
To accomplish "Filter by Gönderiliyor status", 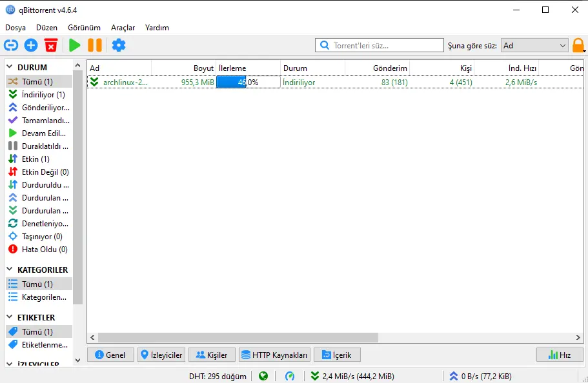I will pos(39,108).
